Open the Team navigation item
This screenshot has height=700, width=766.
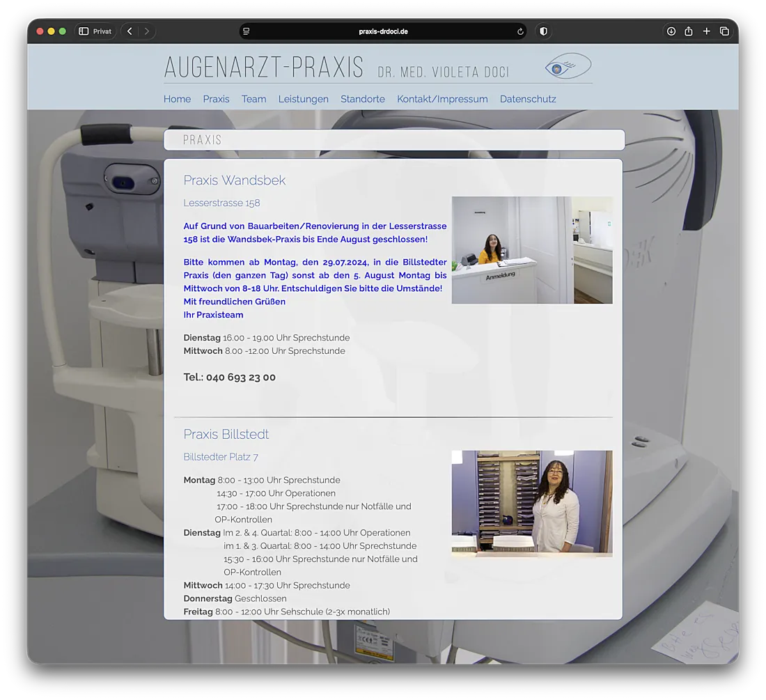click(253, 99)
